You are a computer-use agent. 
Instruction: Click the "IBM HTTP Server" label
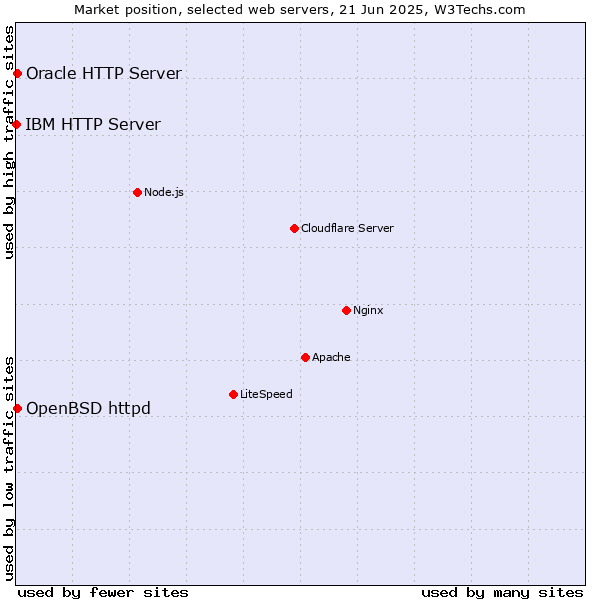coord(93,124)
